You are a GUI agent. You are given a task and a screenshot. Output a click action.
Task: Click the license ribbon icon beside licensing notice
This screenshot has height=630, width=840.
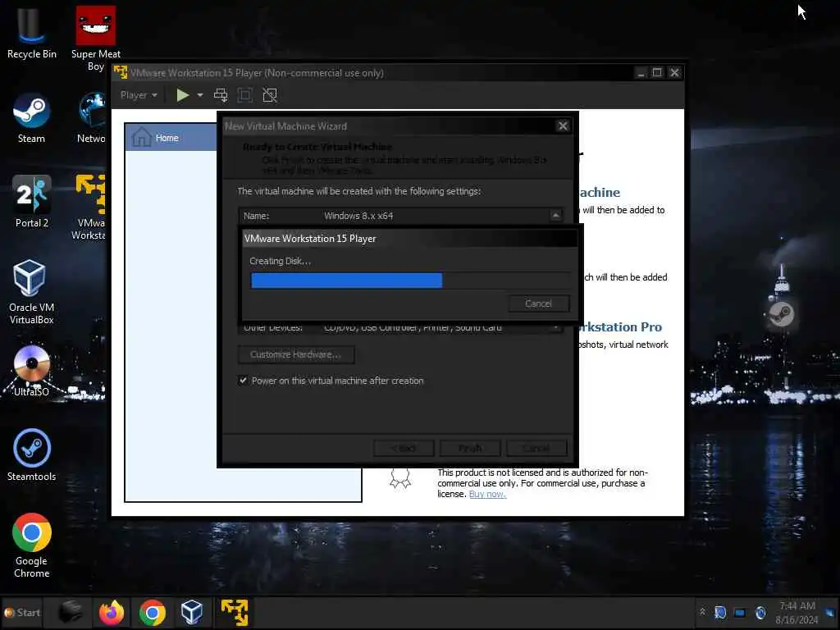point(400,478)
